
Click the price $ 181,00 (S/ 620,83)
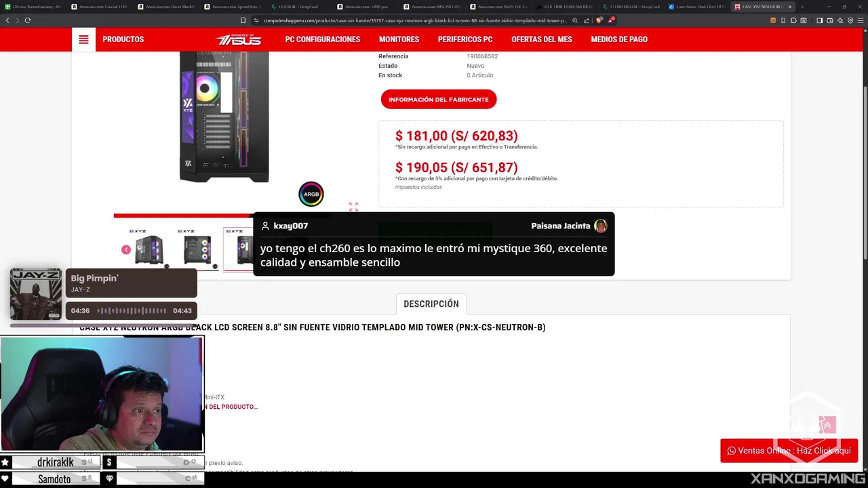[456, 136]
